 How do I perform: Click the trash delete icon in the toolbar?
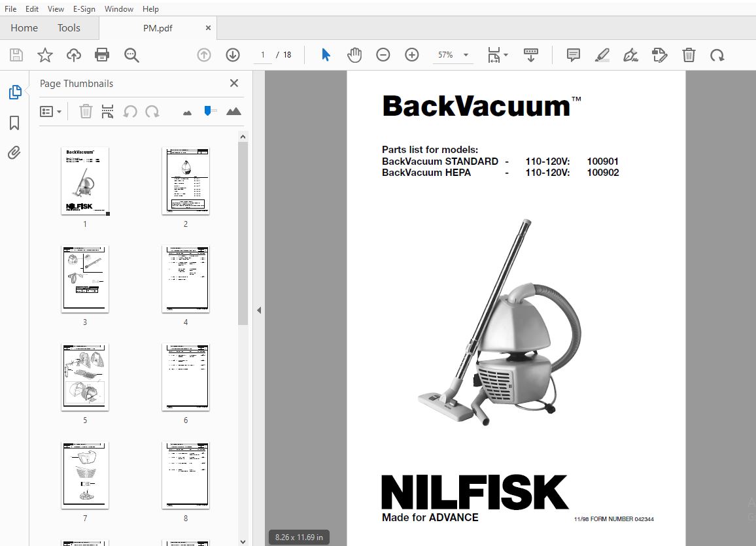(689, 55)
